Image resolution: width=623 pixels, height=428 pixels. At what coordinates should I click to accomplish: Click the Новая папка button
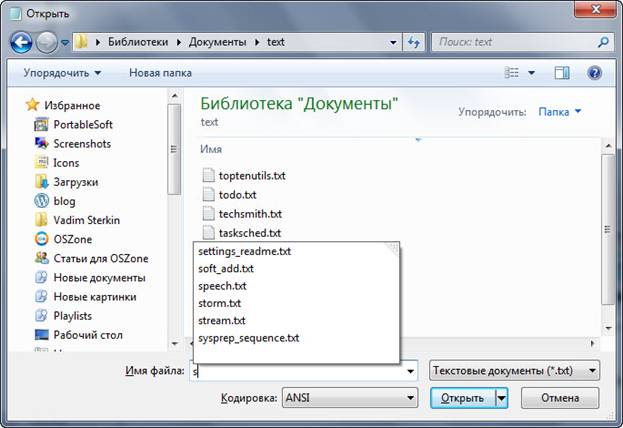coord(160,73)
